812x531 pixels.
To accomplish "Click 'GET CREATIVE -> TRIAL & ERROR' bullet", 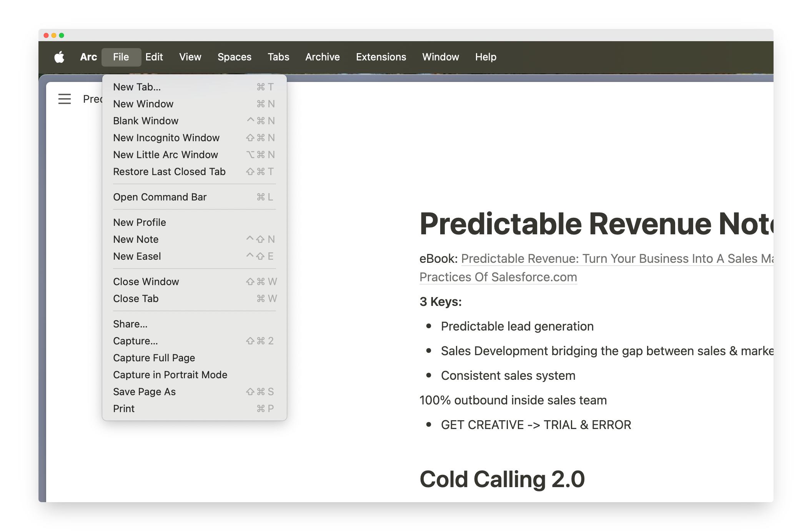I will pos(536,425).
